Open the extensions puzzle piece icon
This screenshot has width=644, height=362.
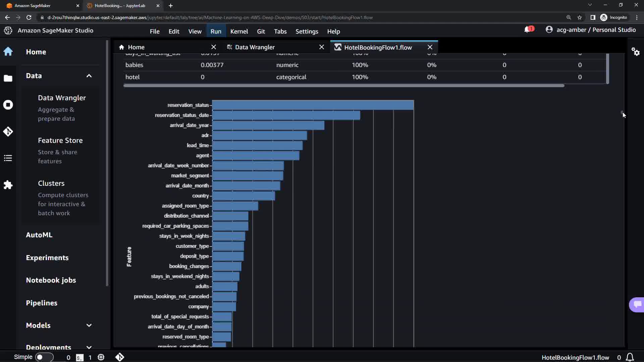8,185
